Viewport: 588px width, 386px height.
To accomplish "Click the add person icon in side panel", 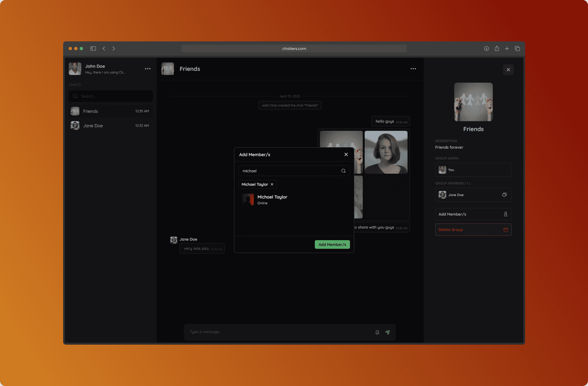I will 506,214.
